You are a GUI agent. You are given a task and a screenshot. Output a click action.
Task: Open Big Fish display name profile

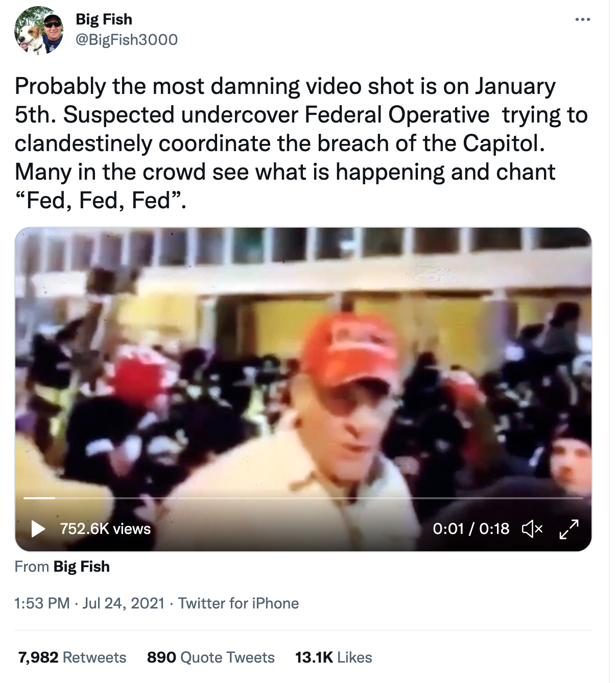pos(104,19)
